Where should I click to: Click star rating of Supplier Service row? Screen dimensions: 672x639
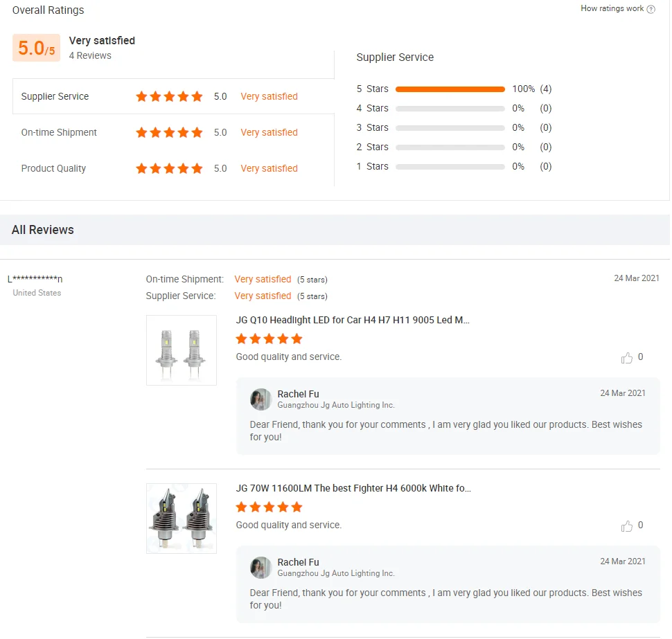[169, 96]
